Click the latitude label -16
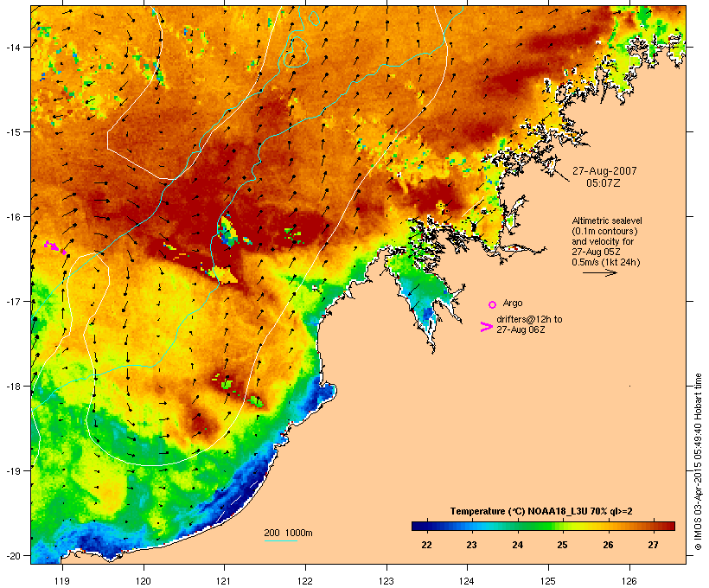 click(x=12, y=216)
